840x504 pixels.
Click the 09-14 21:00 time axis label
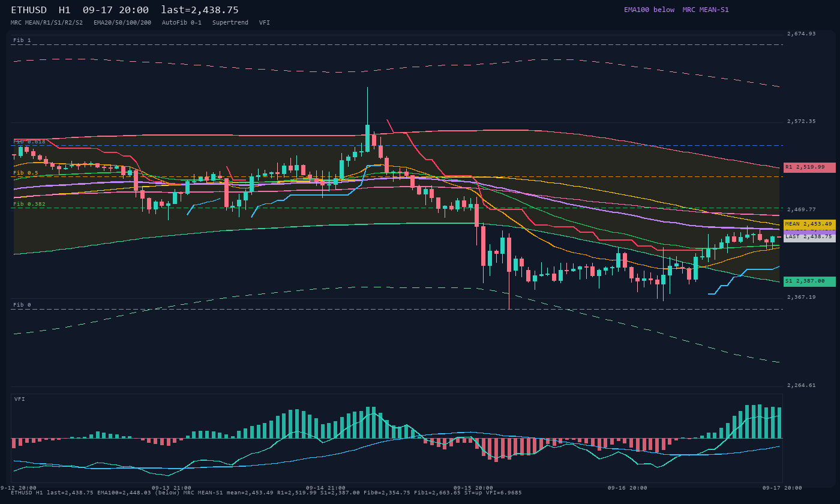click(x=326, y=488)
